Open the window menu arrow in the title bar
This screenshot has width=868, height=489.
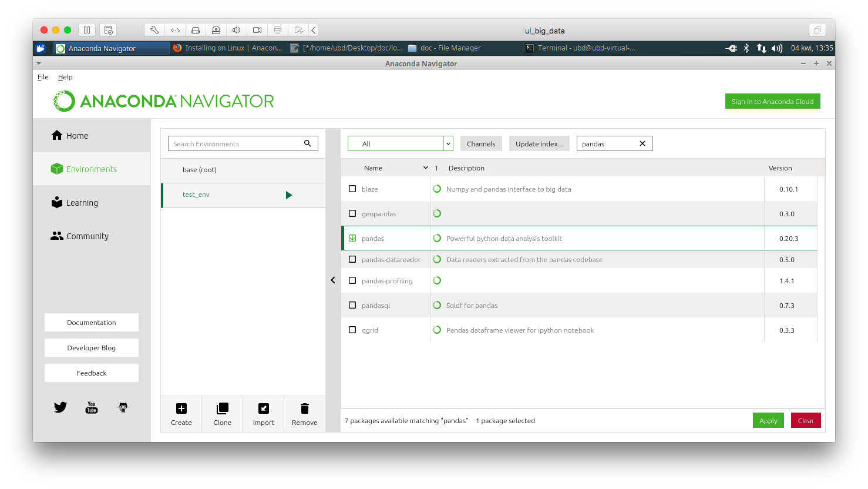pos(39,63)
